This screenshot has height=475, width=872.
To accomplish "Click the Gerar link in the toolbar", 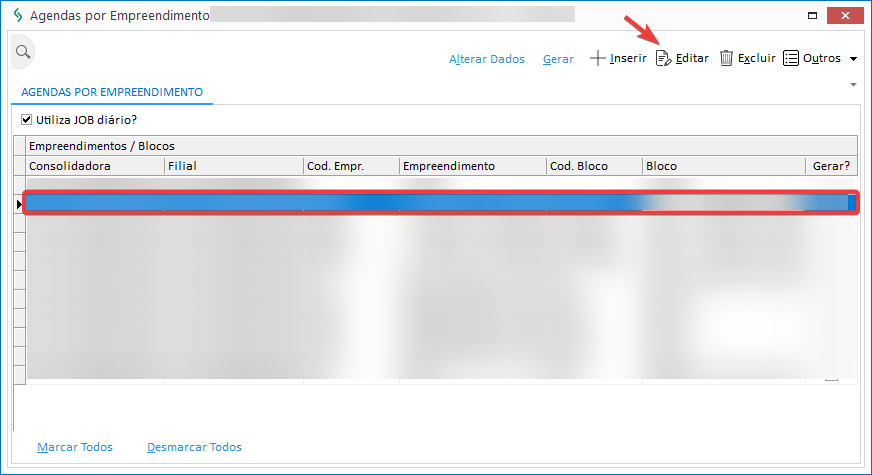I will point(558,59).
